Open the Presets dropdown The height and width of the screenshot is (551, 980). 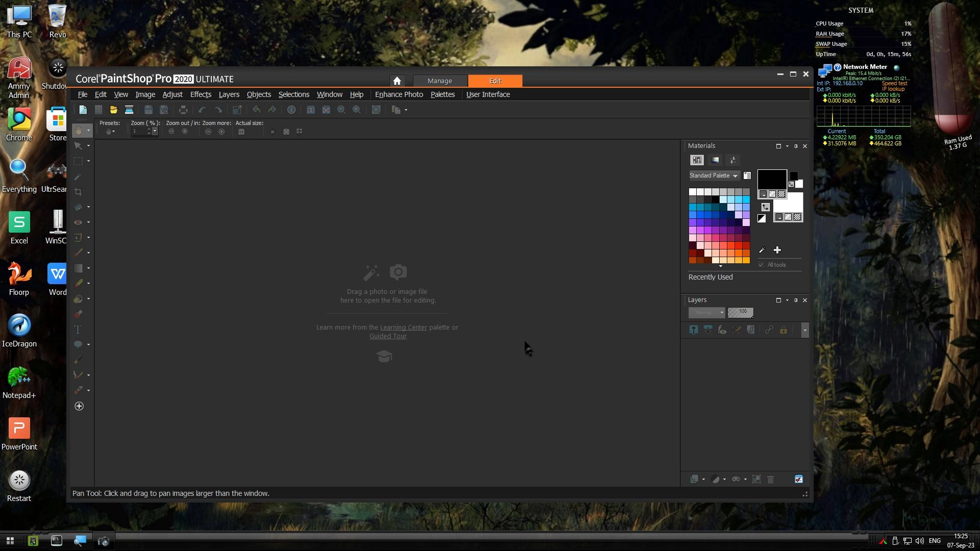(x=110, y=132)
